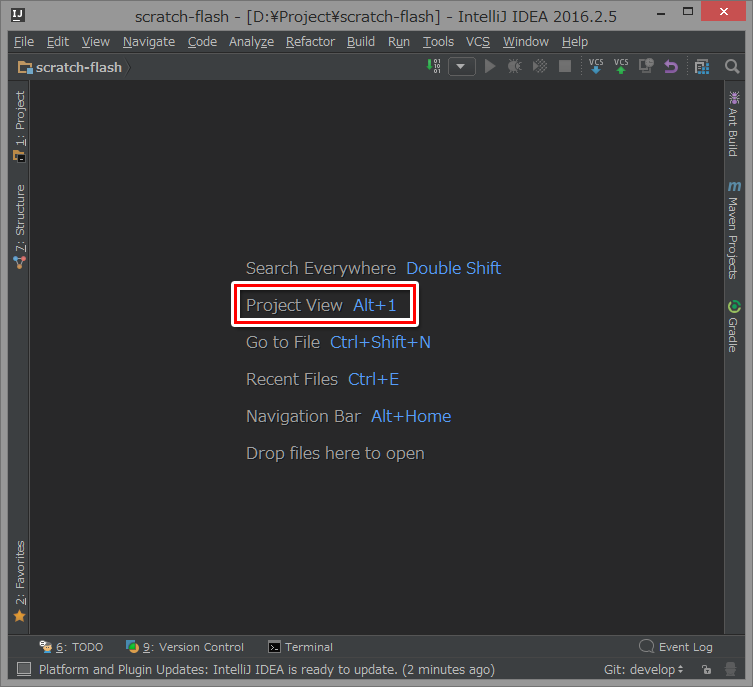
Task: Click Run with Coverage icon
Action: click(540, 66)
